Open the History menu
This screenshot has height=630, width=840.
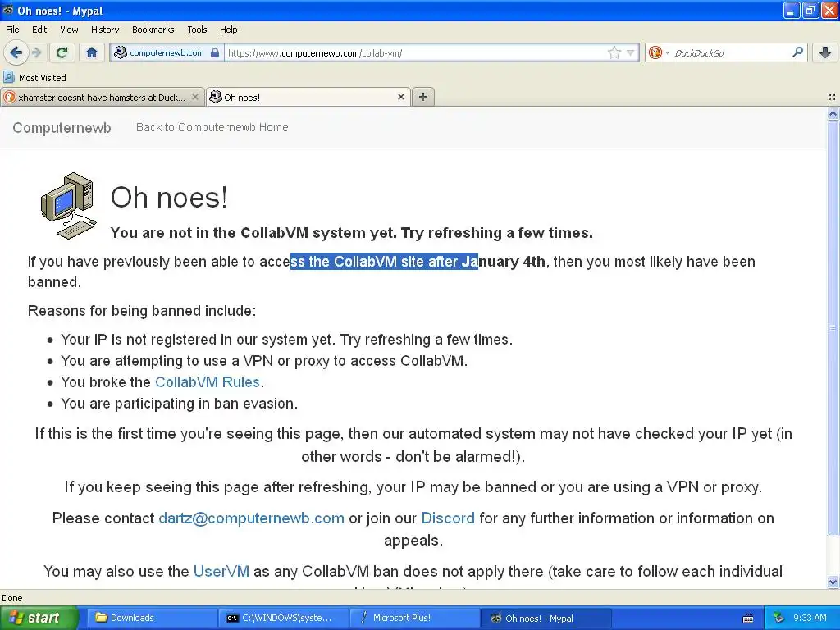(104, 30)
